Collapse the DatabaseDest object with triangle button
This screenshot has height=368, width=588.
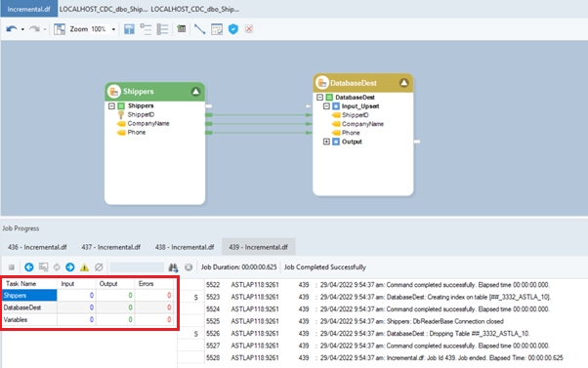tap(403, 83)
